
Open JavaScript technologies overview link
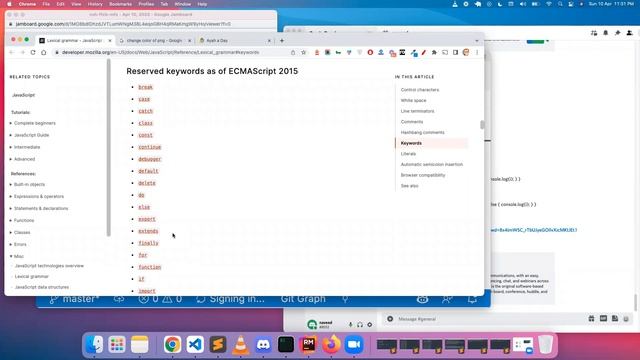(x=49, y=266)
